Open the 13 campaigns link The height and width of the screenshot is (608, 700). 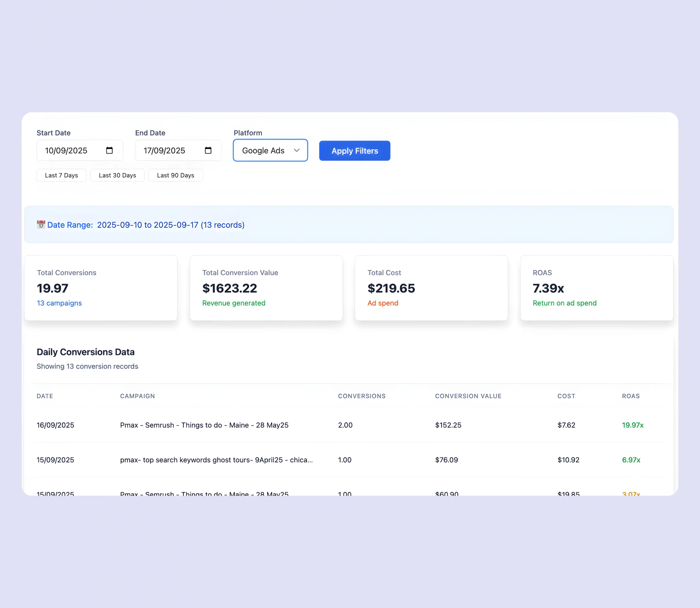point(59,303)
